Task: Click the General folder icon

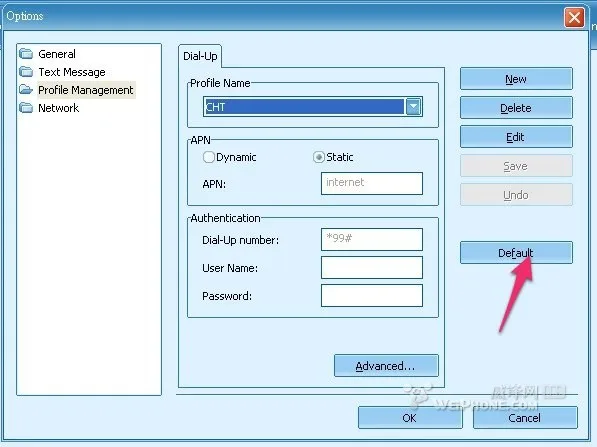Action: (x=26, y=54)
